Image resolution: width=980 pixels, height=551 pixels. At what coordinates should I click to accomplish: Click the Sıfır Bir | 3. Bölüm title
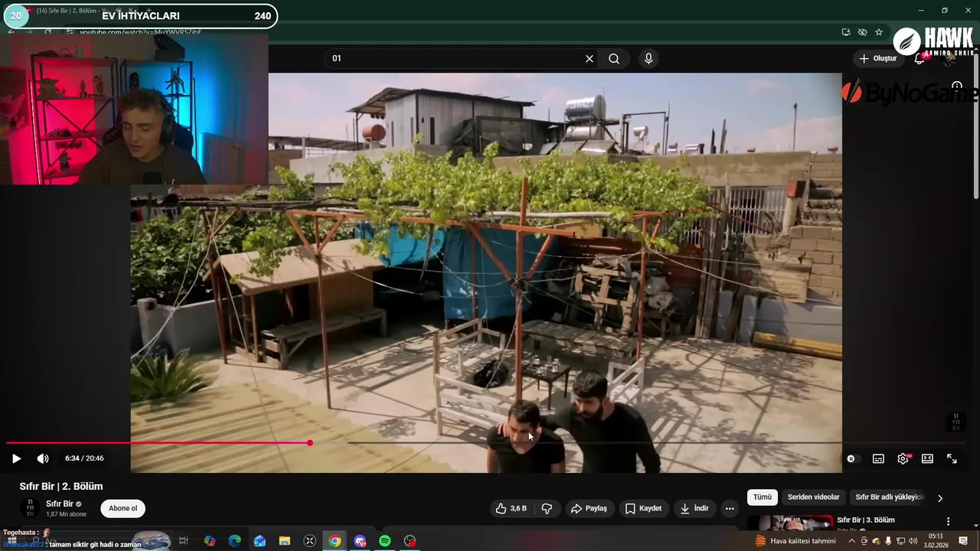tap(866, 520)
